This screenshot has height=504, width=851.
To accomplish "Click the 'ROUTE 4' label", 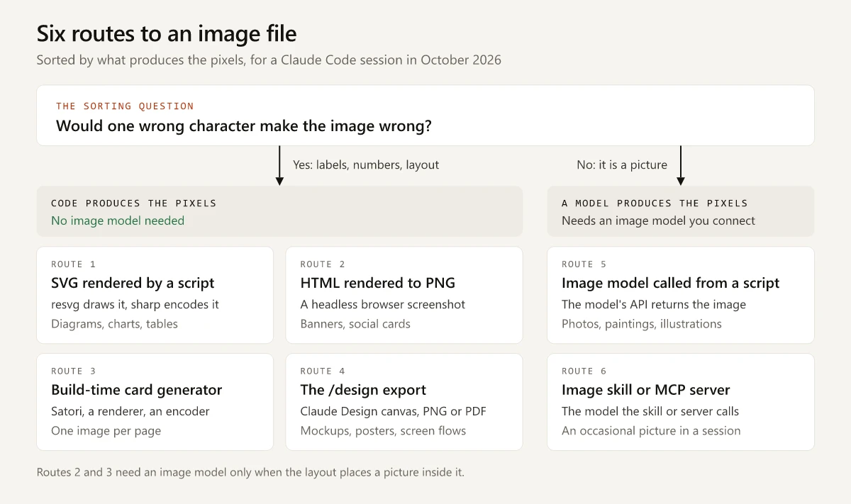I will click(323, 371).
